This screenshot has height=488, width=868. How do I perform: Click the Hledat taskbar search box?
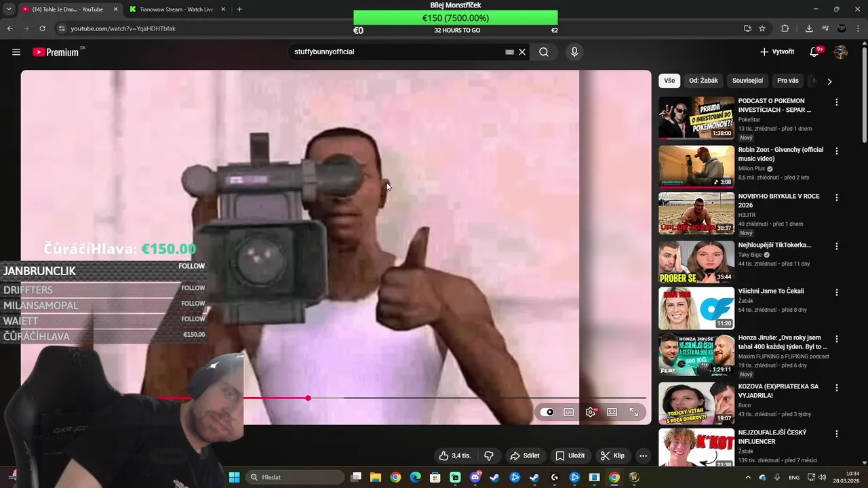pyautogui.click(x=294, y=477)
